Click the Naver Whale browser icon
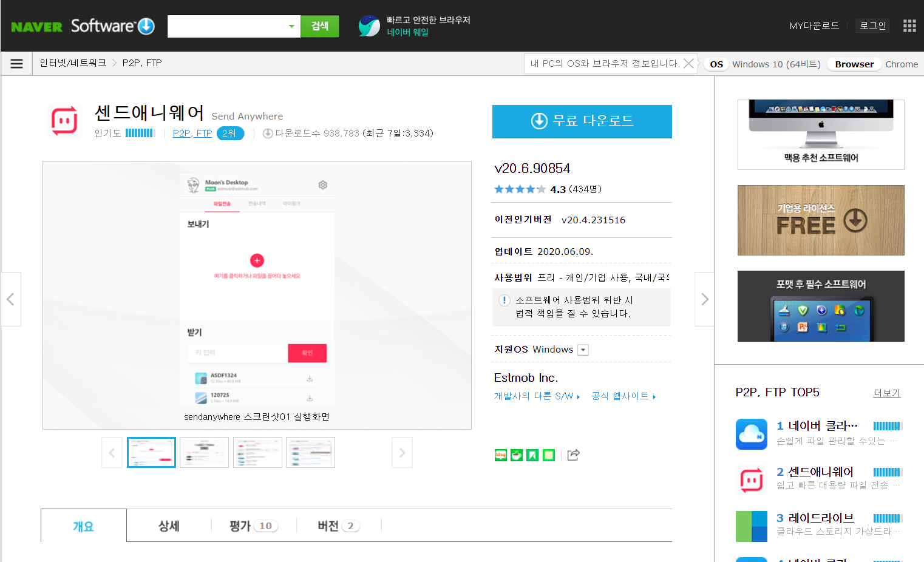The width and height of the screenshot is (924, 562). point(369,25)
